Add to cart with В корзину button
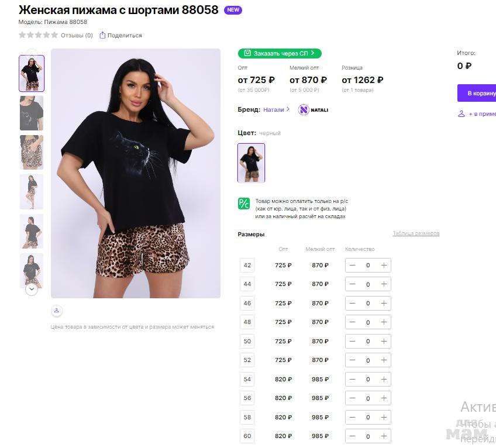The image size is (496, 448). (x=477, y=93)
